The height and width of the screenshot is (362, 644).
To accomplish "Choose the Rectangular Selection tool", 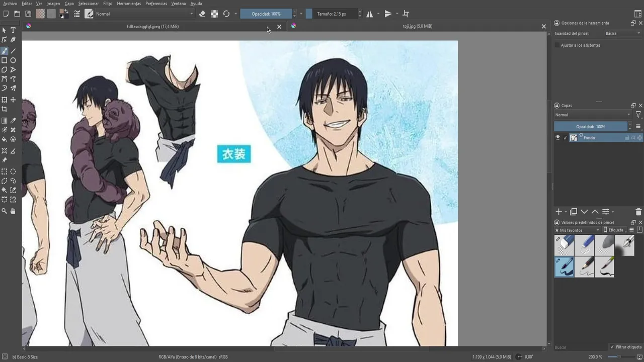I will (5, 171).
